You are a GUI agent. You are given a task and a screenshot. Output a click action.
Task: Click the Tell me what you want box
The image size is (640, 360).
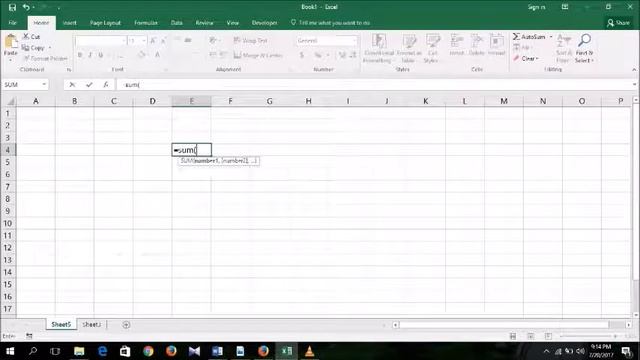click(x=331, y=23)
